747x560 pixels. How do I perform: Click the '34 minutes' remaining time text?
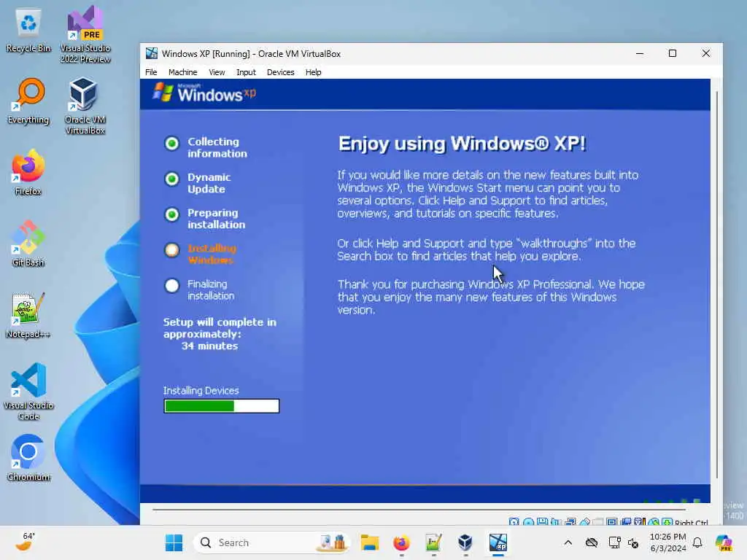point(209,346)
